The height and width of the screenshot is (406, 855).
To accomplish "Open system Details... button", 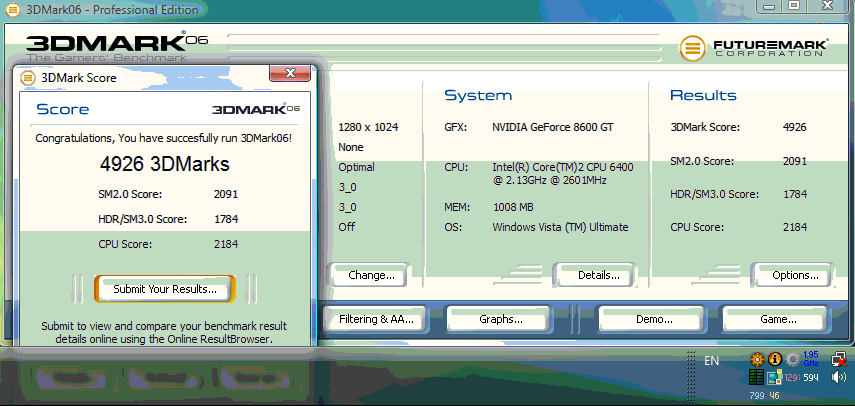I will (x=599, y=275).
